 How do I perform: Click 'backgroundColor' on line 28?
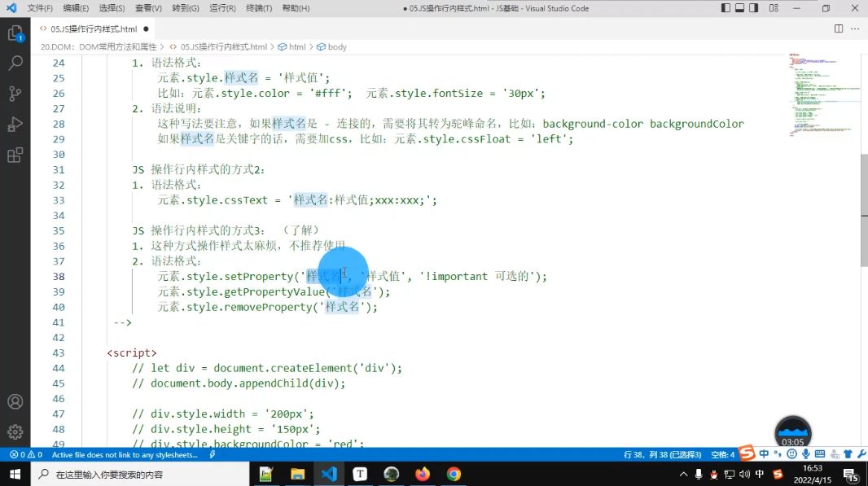tap(696, 124)
